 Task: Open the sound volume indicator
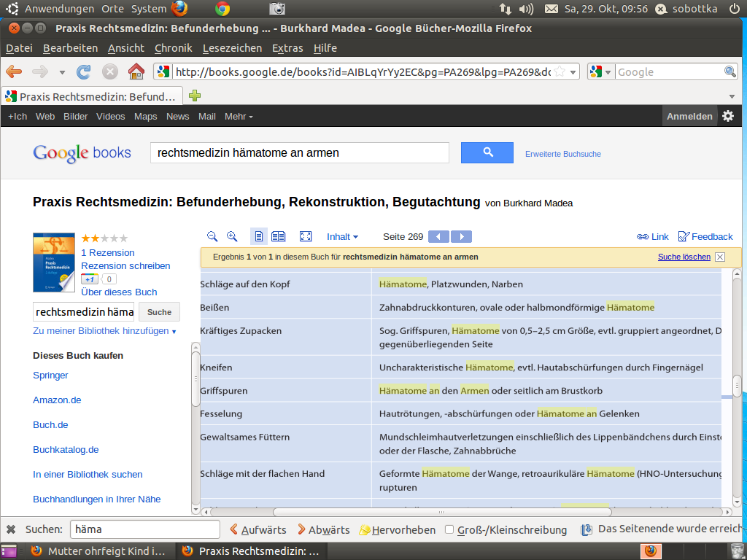pos(526,9)
